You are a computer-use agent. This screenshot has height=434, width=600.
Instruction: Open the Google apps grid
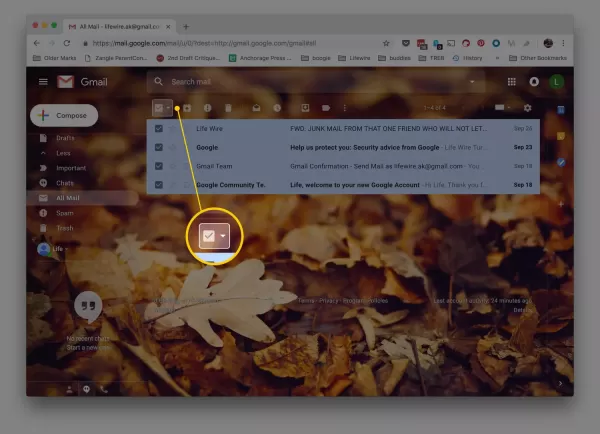coord(512,82)
